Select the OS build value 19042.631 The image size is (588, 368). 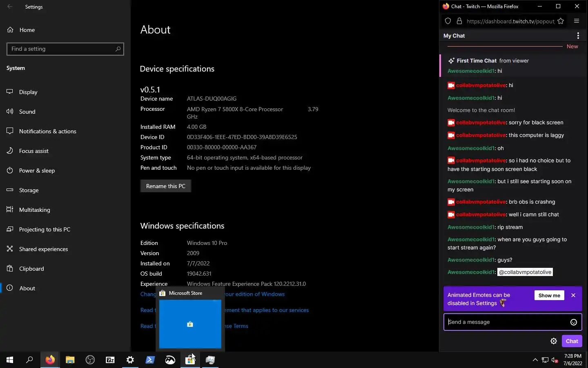[199, 274]
